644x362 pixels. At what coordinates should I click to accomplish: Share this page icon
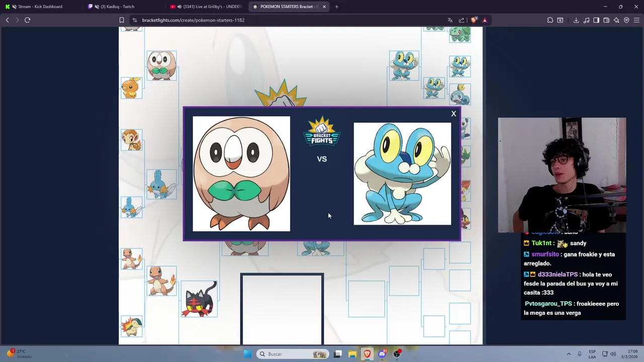pos(461,20)
